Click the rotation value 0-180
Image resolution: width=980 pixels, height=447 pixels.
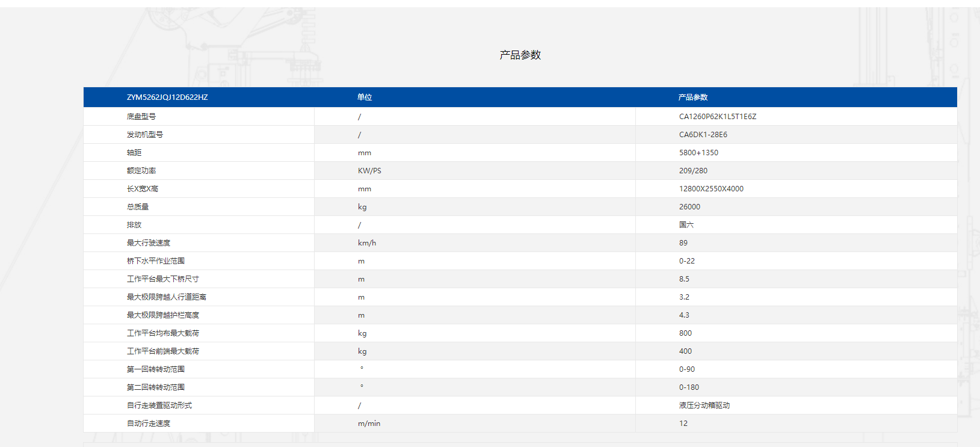click(689, 387)
